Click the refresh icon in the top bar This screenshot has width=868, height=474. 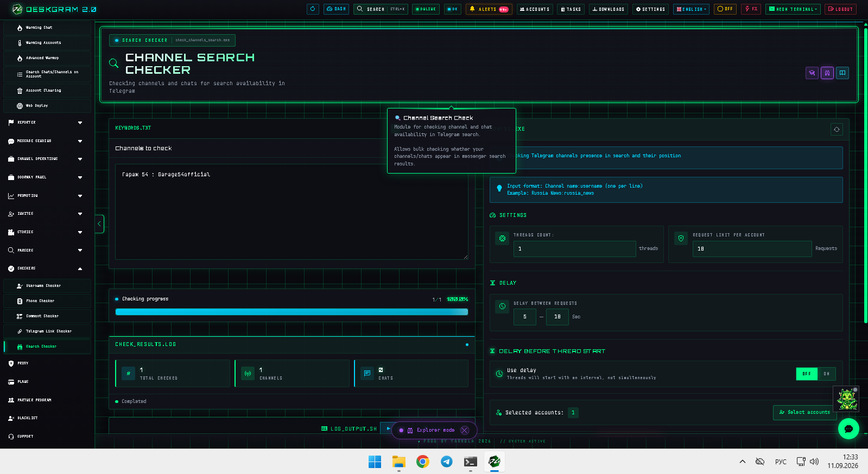313,9
